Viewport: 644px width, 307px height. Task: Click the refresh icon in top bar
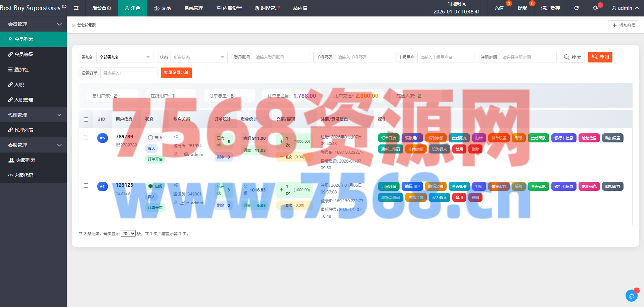pos(576,8)
